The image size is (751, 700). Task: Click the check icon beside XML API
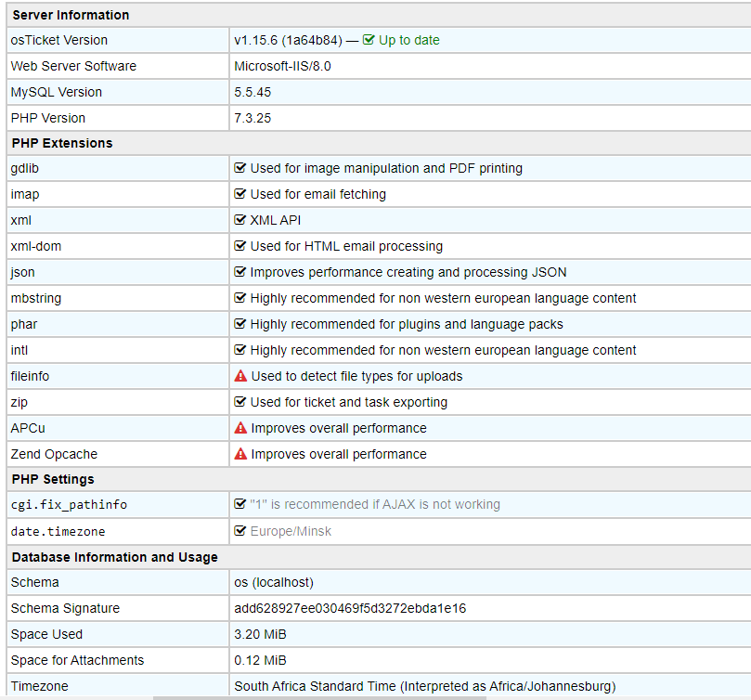click(240, 220)
